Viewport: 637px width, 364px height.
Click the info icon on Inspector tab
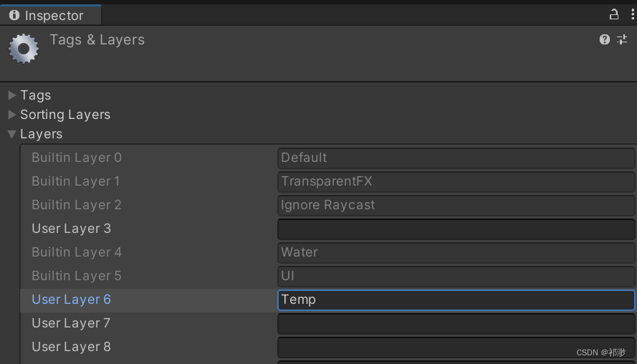(x=14, y=15)
